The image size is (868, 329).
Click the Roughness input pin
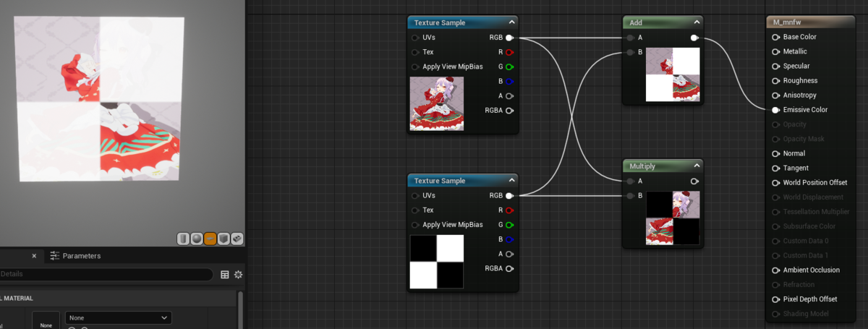[776, 81]
